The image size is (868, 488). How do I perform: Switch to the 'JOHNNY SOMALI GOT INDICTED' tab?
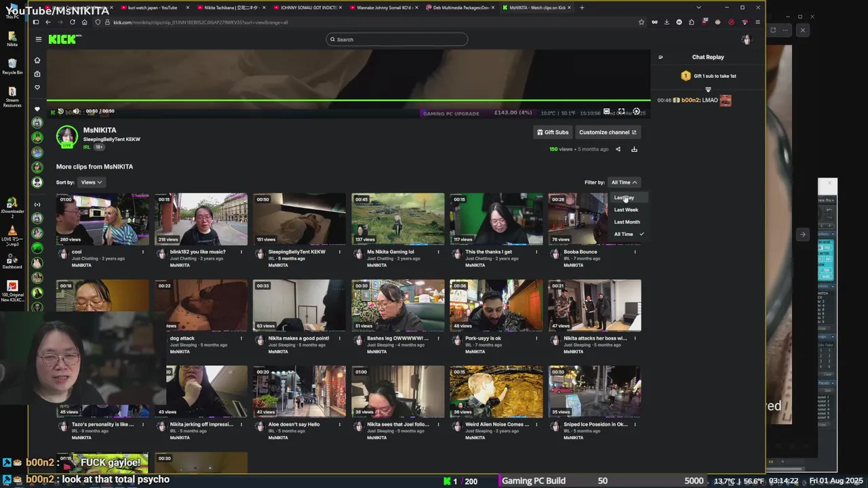[309, 7]
